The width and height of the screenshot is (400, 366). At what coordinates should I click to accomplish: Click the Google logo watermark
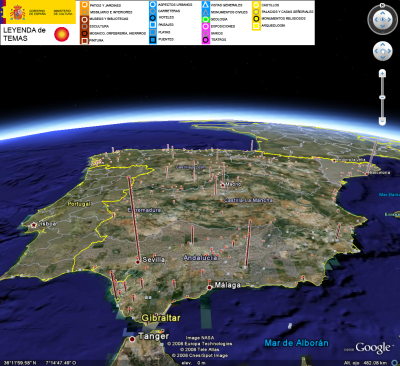(372, 348)
